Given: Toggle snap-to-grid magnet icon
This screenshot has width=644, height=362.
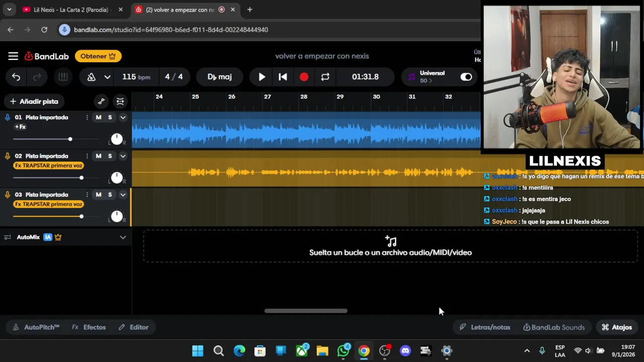Looking at the screenshot, I should click(x=120, y=102).
